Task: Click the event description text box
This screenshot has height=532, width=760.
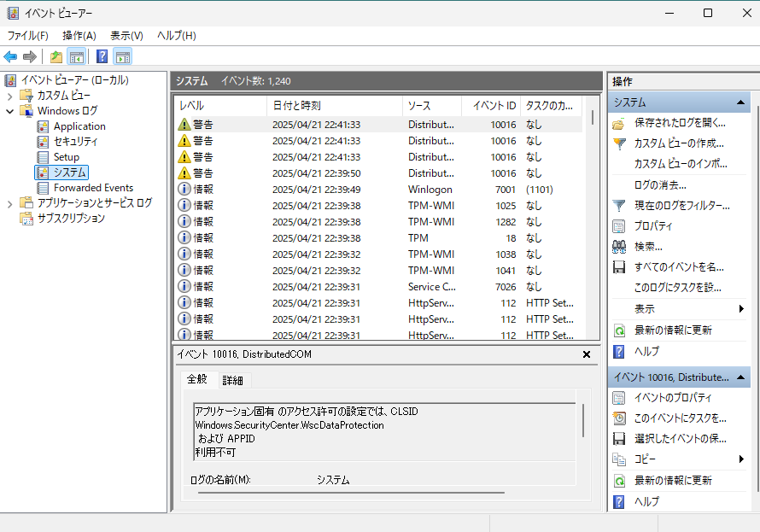Action: click(x=384, y=432)
